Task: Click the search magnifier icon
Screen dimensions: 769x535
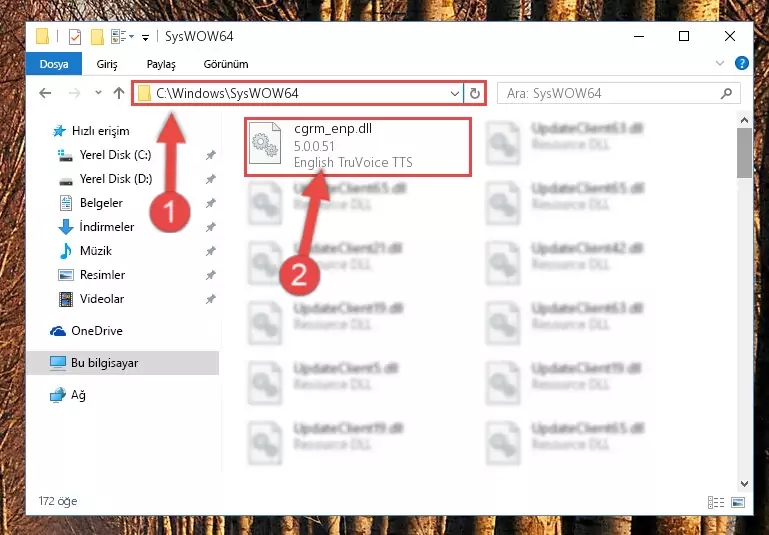Action: [x=726, y=93]
